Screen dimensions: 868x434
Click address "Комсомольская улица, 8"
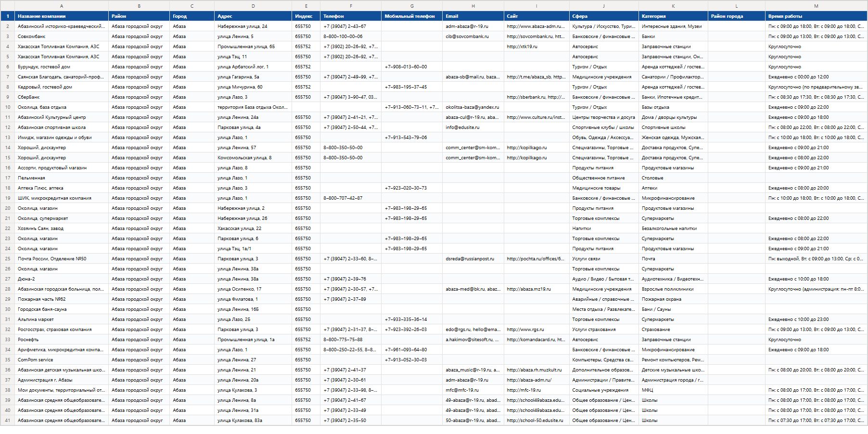(253, 158)
